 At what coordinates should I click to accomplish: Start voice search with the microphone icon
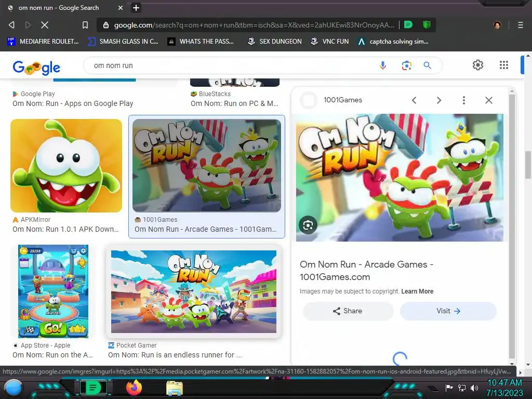pyautogui.click(x=383, y=65)
